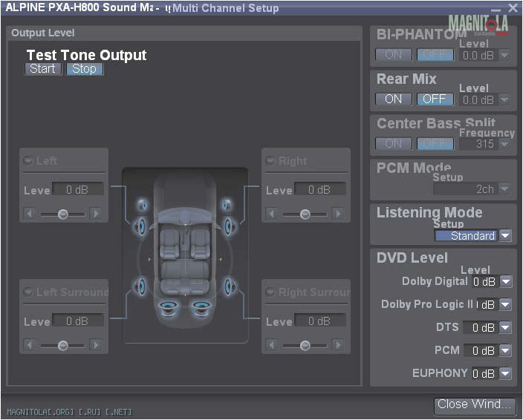The height and width of the screenshot is (420, 523).
Task: Turn BI-PHANTOM on
Action: coord(394,55)
